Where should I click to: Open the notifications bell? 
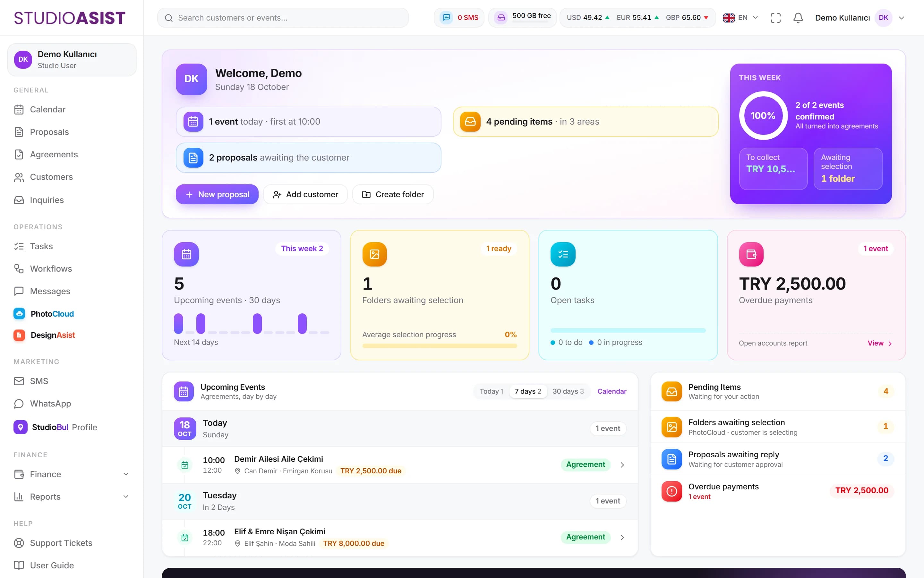point(798,18)
